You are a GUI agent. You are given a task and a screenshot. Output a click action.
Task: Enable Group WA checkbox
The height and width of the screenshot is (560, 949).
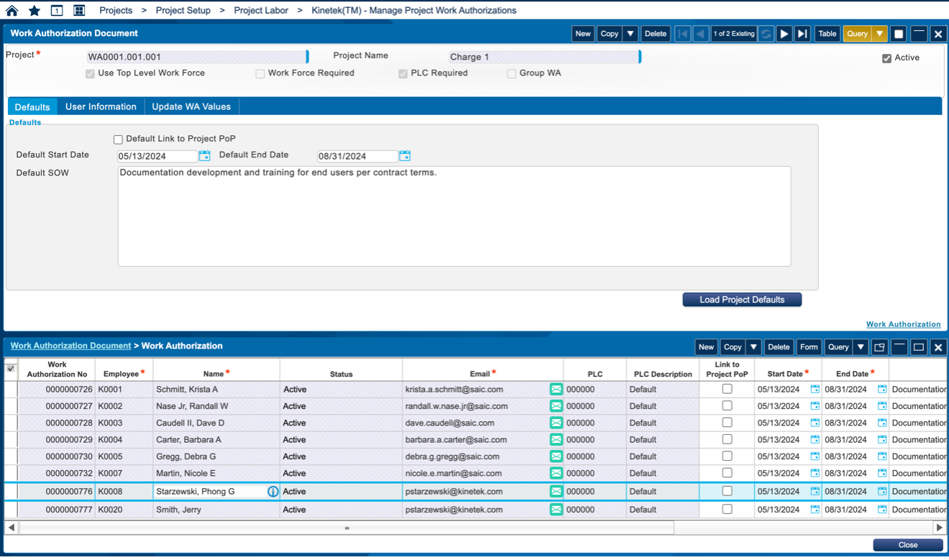click(511, 73)
